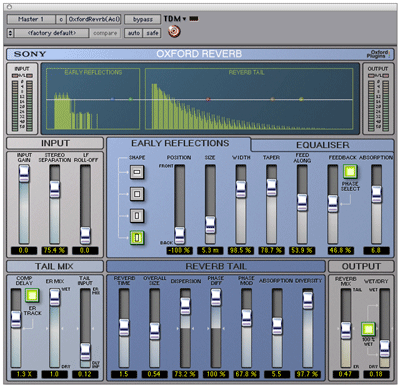Click the Phase Diff slider handle
The image size is (400, 387).
coord(216,298)
